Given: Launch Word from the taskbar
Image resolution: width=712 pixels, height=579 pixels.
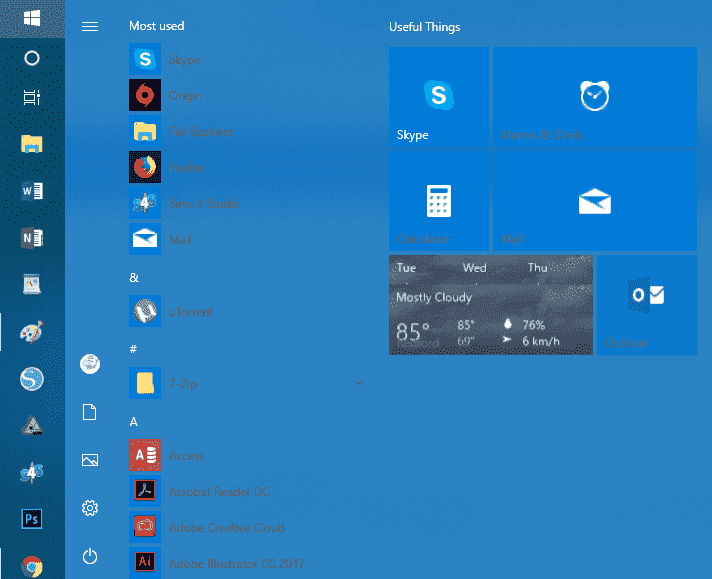Looking at the screenshot, I should coord(32,191).
